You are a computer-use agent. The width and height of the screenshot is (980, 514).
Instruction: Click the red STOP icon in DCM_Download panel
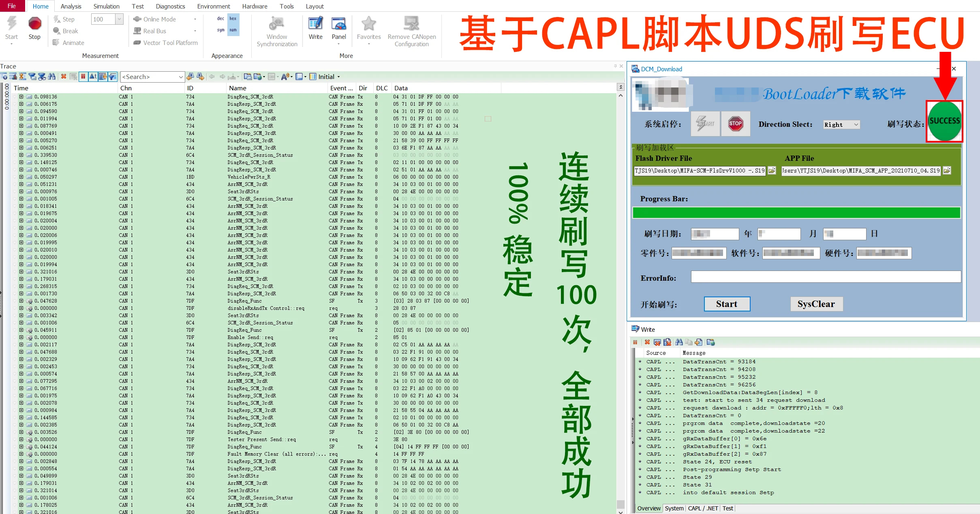point(736,124)
